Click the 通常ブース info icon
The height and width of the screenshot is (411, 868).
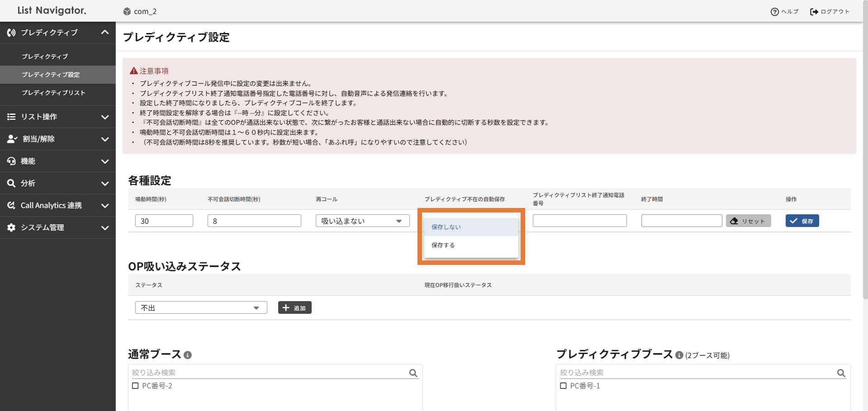[188, 355]
